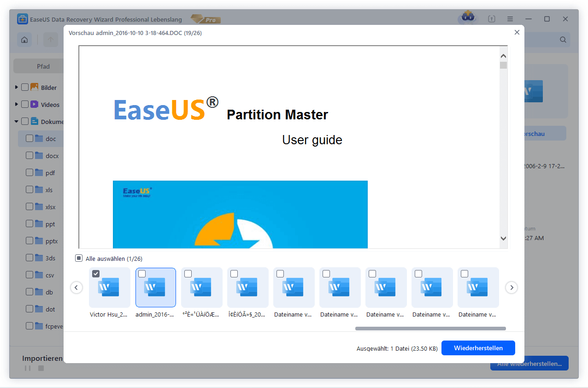Click the Importieren label at bottom left

42,358
